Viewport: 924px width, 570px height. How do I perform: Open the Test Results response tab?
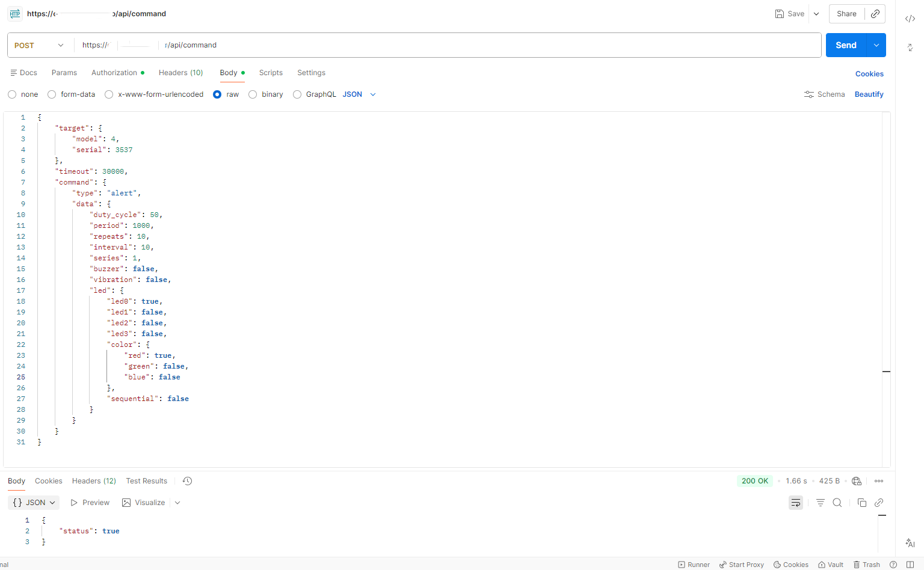[x=146, y=481]
